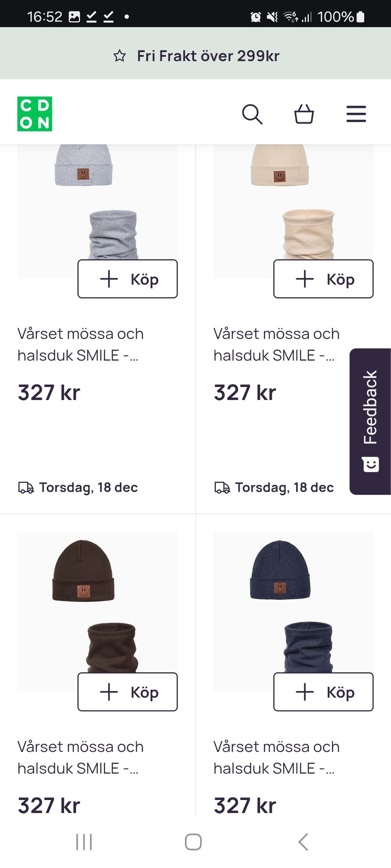This screenshot has height=868, width=391.
Task: Open the grey Vårset mössa product title
Action: point(80,344)
